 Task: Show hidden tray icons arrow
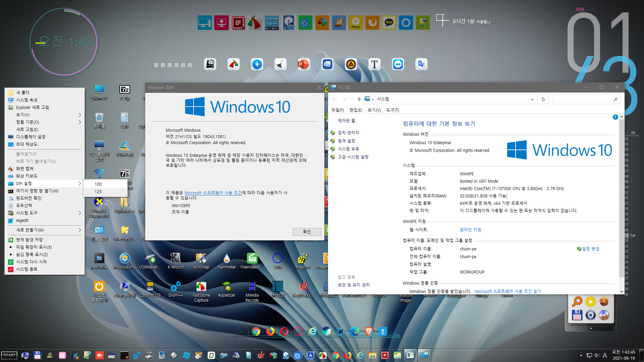581,355
